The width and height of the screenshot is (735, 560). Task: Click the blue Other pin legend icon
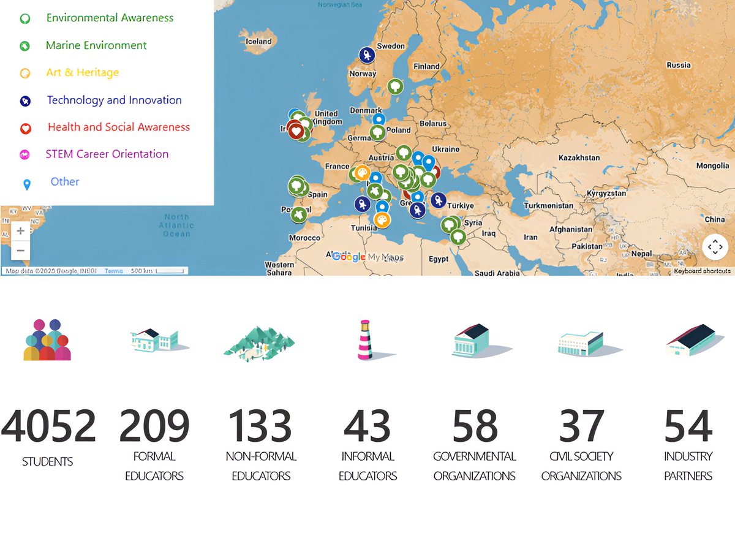point(26,184)
